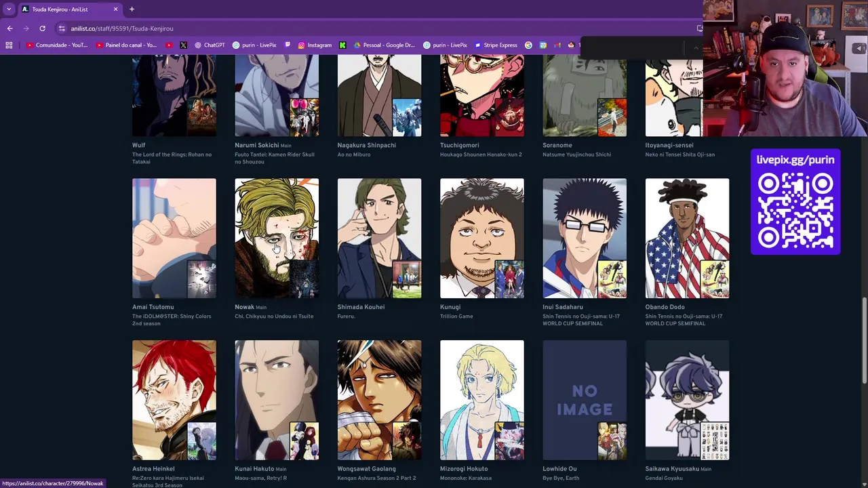Open the Wulf character image
The width and height of the screenshot is (868, 488).
174,96
